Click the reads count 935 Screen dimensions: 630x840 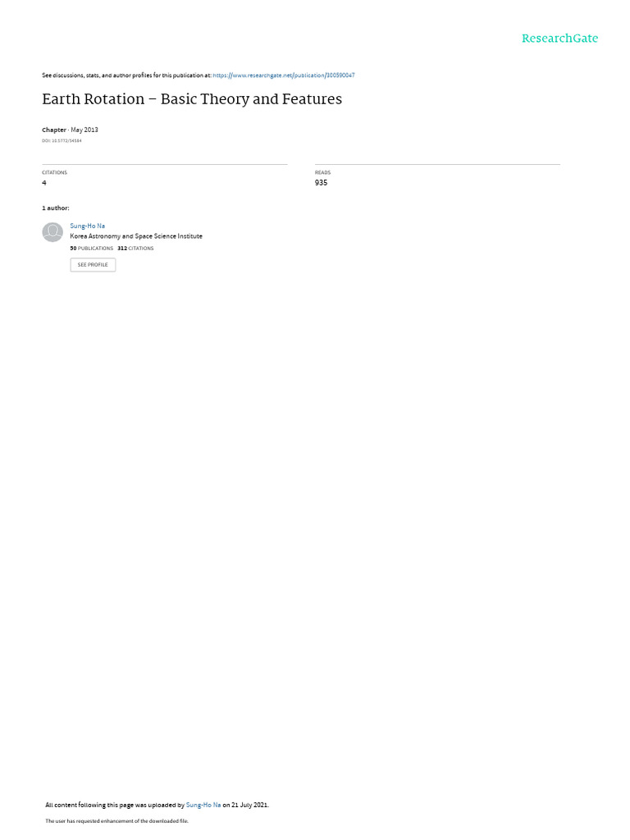[321, 183]
